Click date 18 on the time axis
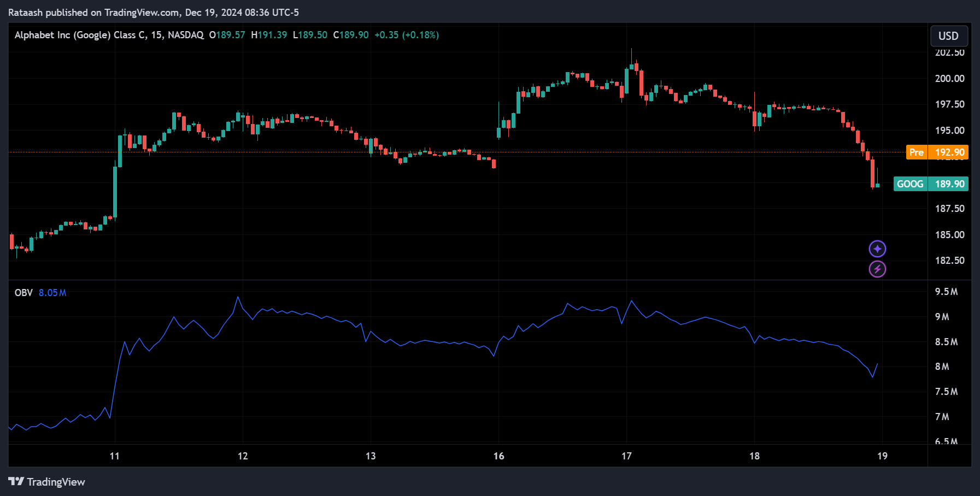Screen dimensions: 980x496 pos(754,456)
